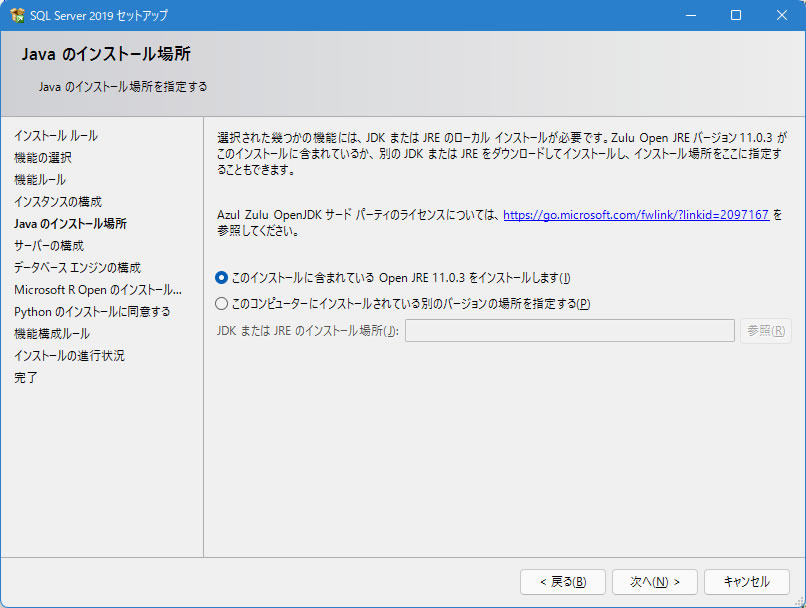
Task: Jump to the インスタンスの構成 step
Action: pos(58,202)
